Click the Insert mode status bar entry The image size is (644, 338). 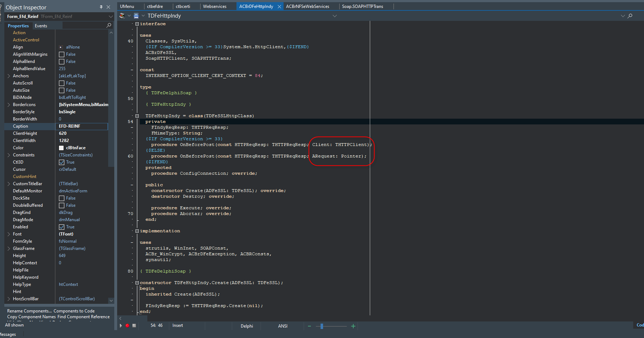178,325
